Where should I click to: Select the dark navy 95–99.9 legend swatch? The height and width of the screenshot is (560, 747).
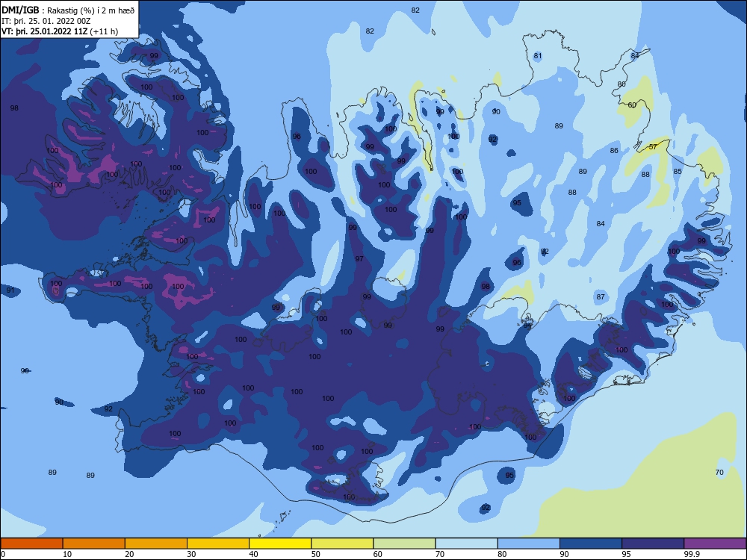click(x=653, y=544)
